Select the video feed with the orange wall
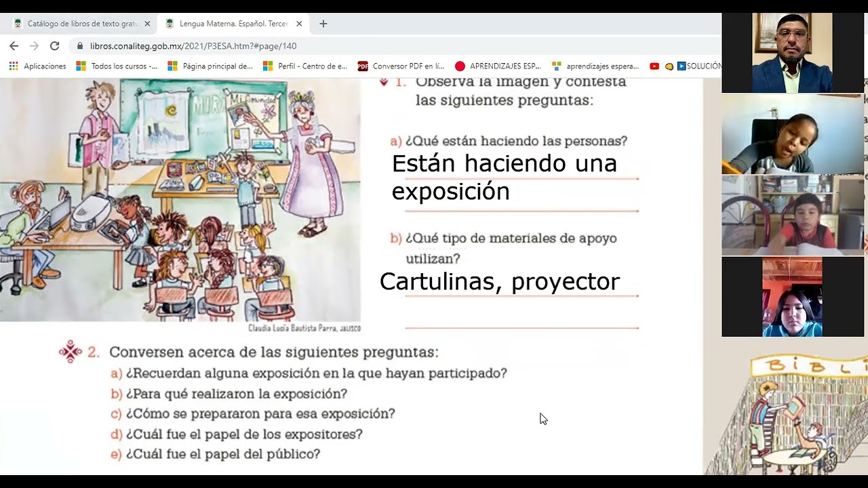Viewport: 868px width, 488px height. pos(793,297)
